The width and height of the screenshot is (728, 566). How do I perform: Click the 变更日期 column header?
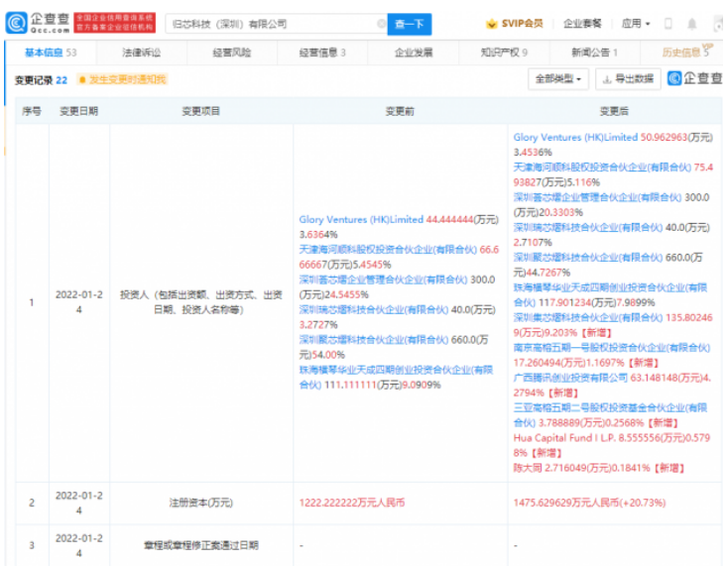pos(79,111)
